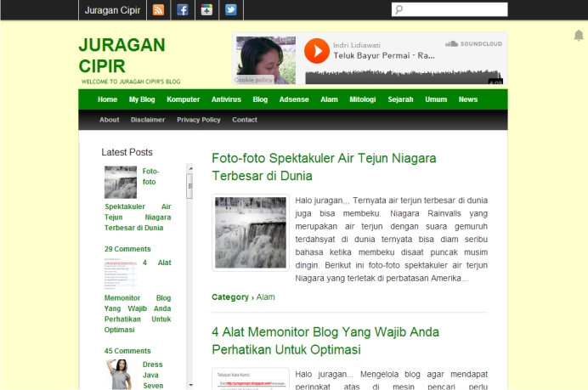
Task: Open the Google Plus icon link
Action: click(x=206, y=9)
